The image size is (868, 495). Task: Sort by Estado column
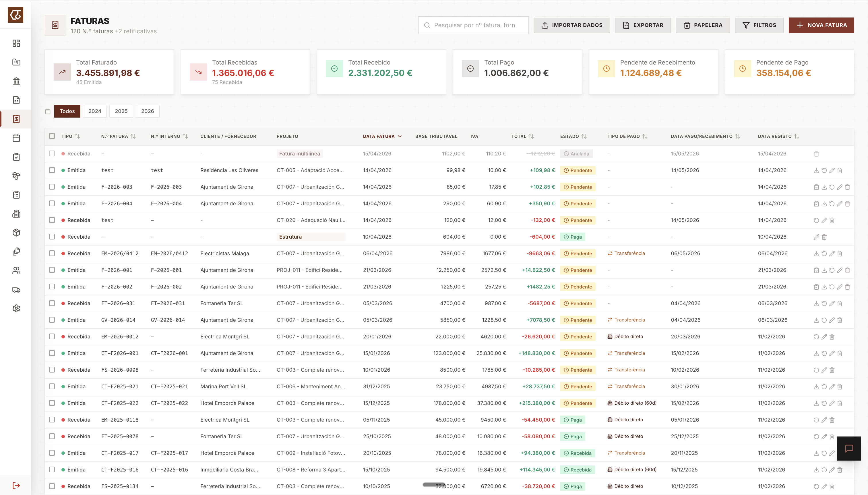584,136
